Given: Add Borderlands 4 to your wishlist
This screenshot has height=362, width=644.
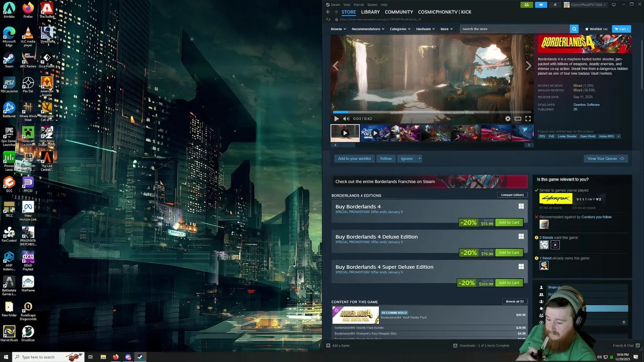Looking at the screenshot, I should pos(354,159).
